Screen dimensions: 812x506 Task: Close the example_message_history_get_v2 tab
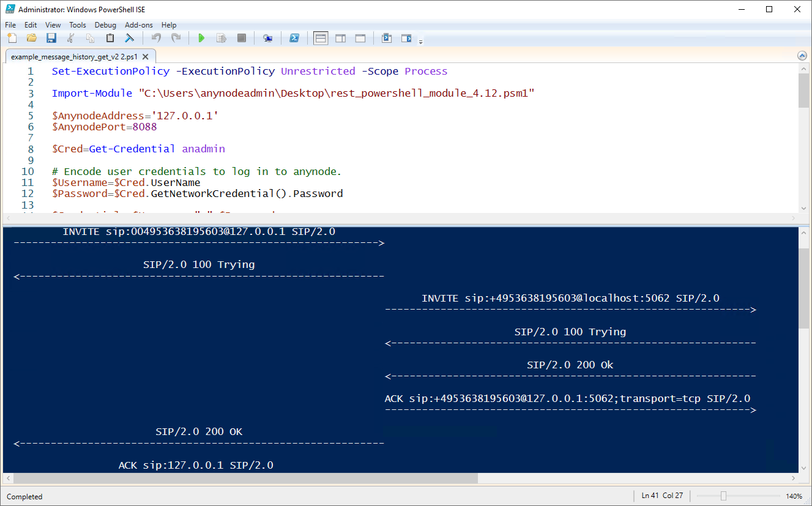coord(145,56)
